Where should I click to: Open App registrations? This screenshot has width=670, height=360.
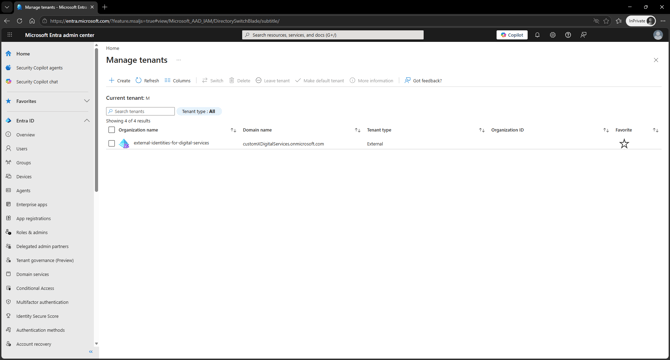pyautogui.click(x=33, y=219)
